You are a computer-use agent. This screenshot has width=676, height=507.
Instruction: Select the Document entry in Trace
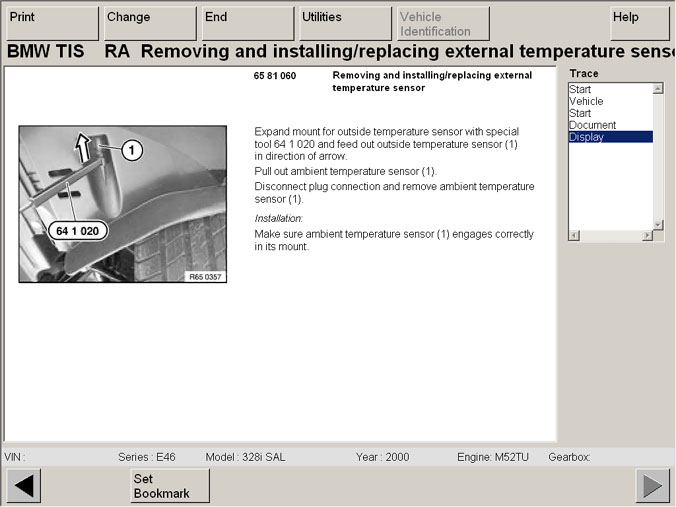tap(610, 125)
